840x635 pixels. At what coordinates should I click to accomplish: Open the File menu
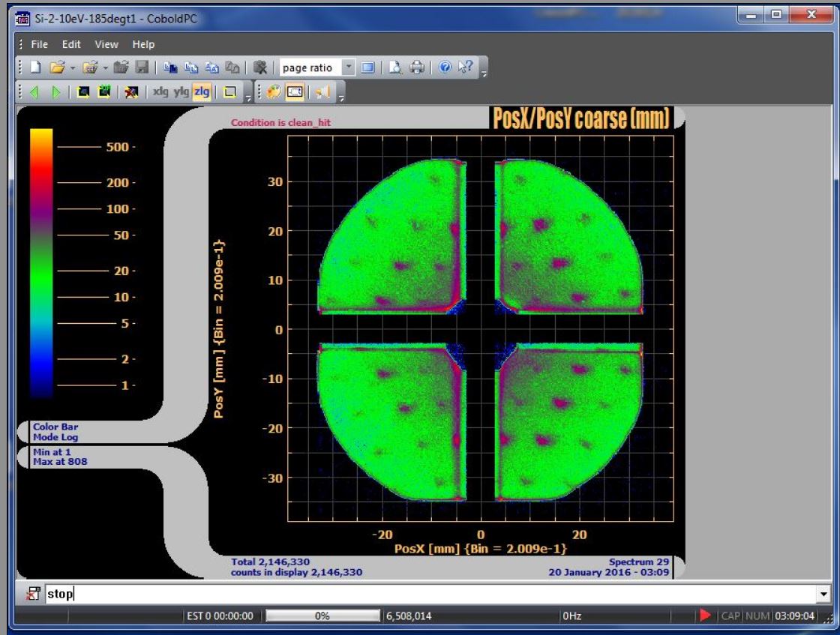pyautogui.click(x=39, y=44)
